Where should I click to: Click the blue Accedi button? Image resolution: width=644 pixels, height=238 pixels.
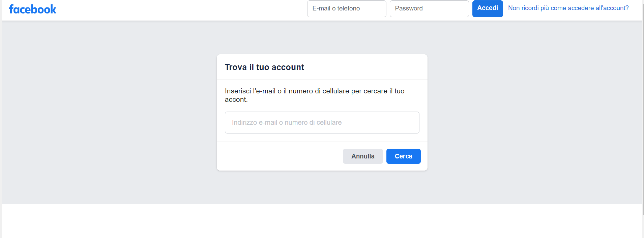point(487,8)
